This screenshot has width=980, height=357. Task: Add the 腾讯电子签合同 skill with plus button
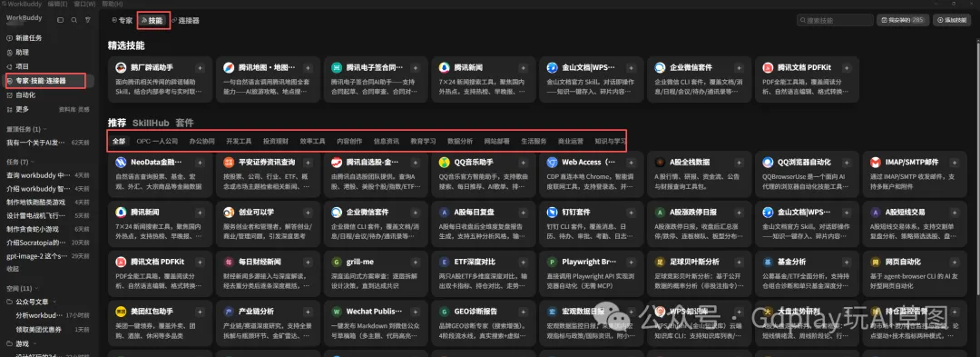[x=416, y=67]
